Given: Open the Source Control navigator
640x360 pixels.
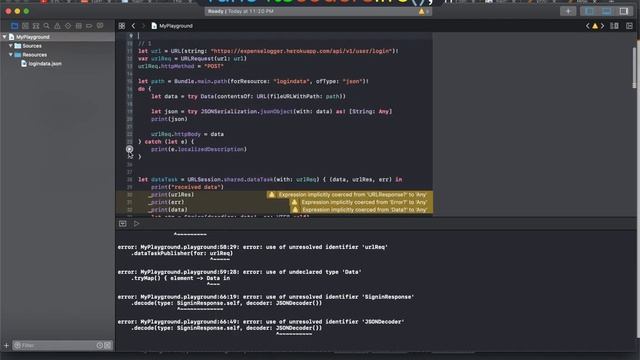Looking at the screenshot, I should [25, 26].
